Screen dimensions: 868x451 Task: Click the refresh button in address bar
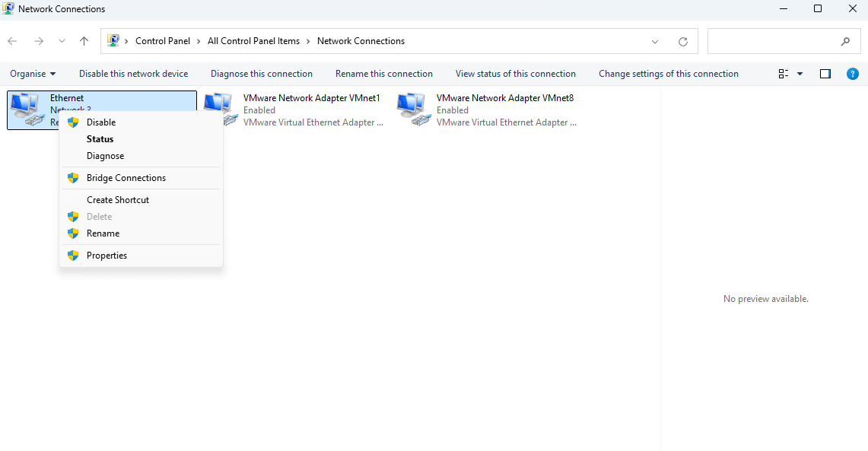(683, 42)
